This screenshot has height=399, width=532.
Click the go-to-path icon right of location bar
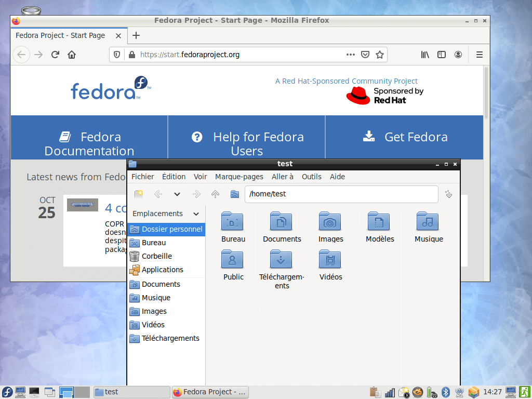click(448, 194)
